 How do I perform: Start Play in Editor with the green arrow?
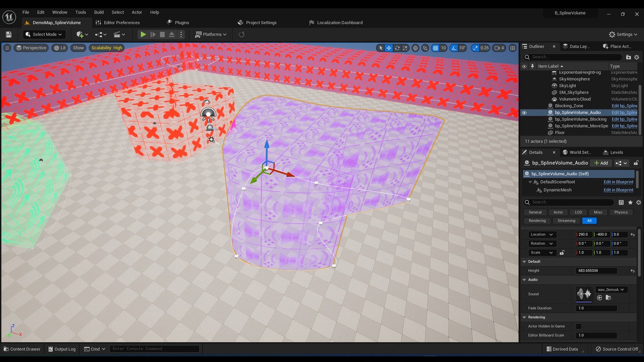[x=143, y=34]
